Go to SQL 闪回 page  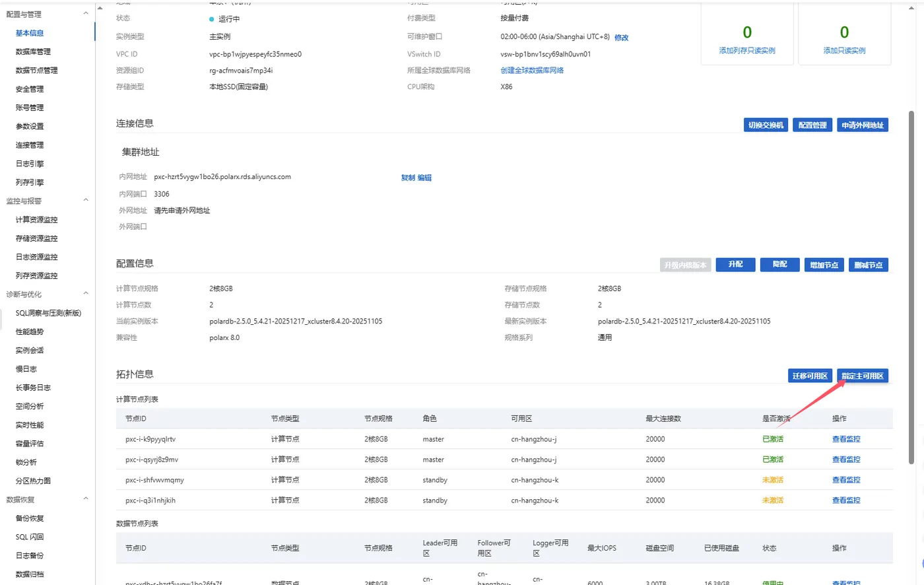click(30, 537)
